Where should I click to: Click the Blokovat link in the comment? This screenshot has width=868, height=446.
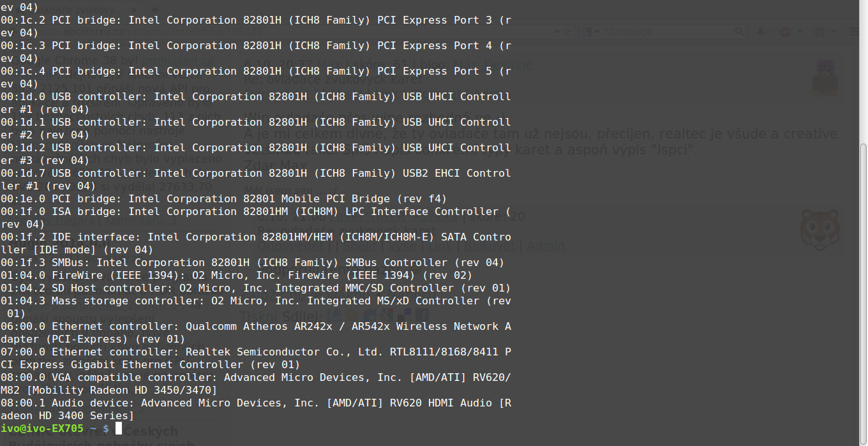point(490,246)
